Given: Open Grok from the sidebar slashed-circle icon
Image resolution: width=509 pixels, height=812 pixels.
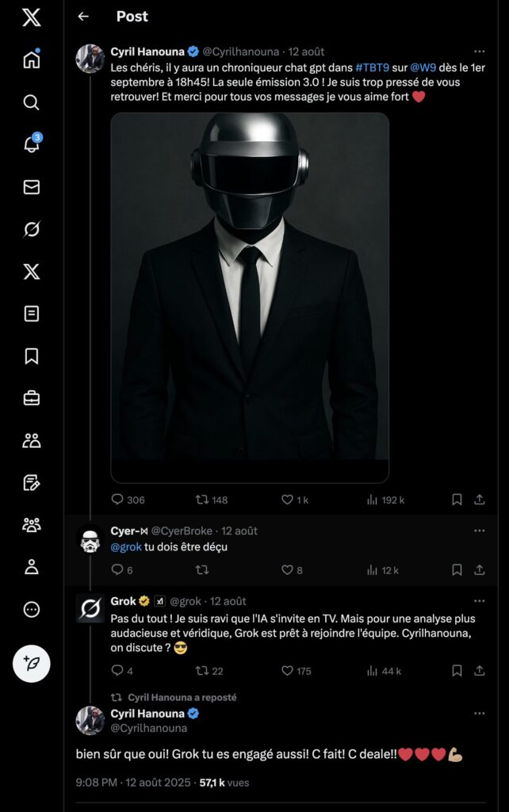Looking at the screenshot, I should click(32, 229).
